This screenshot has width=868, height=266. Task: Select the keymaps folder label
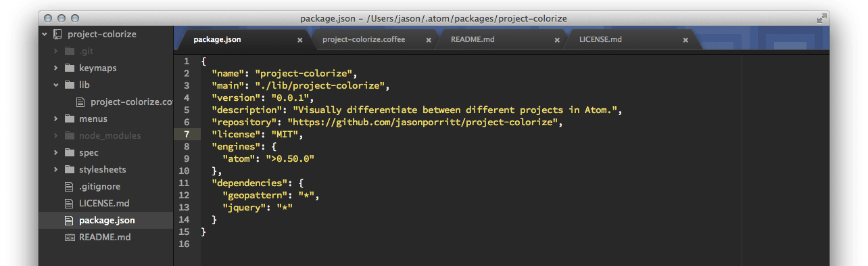[x=98, y=68]
